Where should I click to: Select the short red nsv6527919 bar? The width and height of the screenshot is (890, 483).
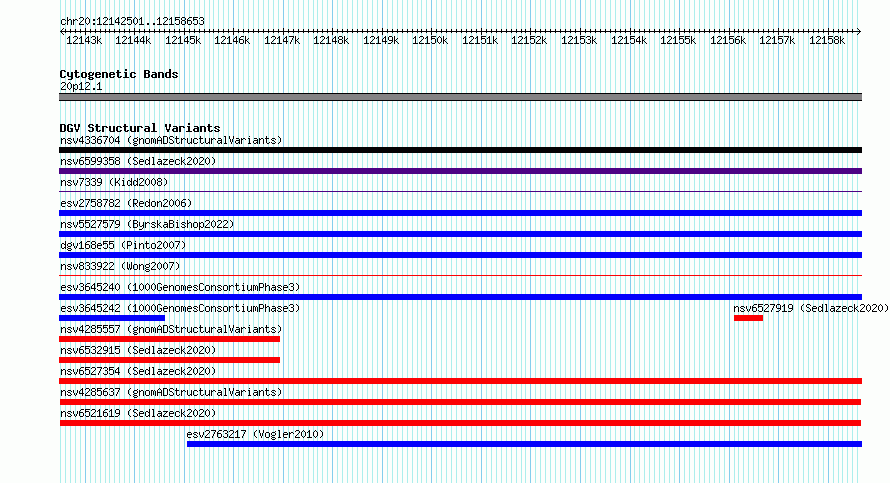(x=748, y=318)
